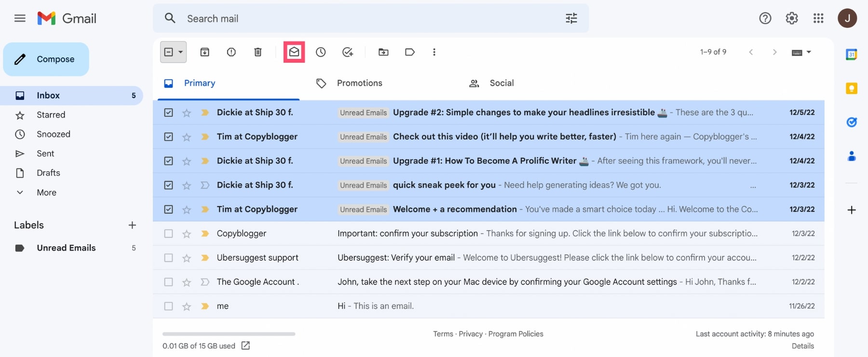Mark selected emails as read
The height and width of the screenshot is (357, 868).
(294, 52)
